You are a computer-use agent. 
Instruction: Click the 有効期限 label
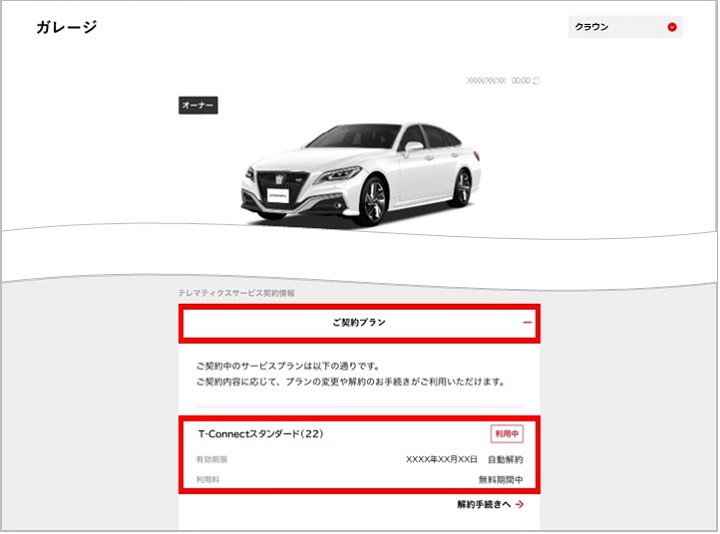click(212, 460)
